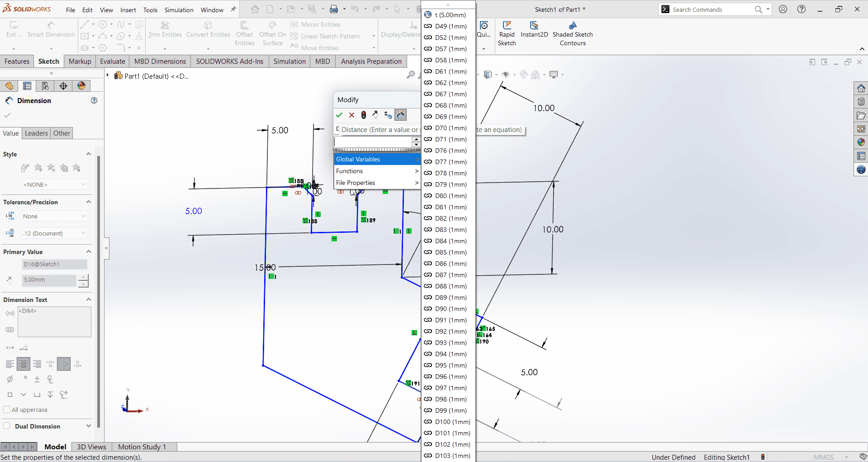This screenshot has height=462, width=868.
Task: Accept the Modify dialog value with green checkmark
Action: [x=339, y=115]
